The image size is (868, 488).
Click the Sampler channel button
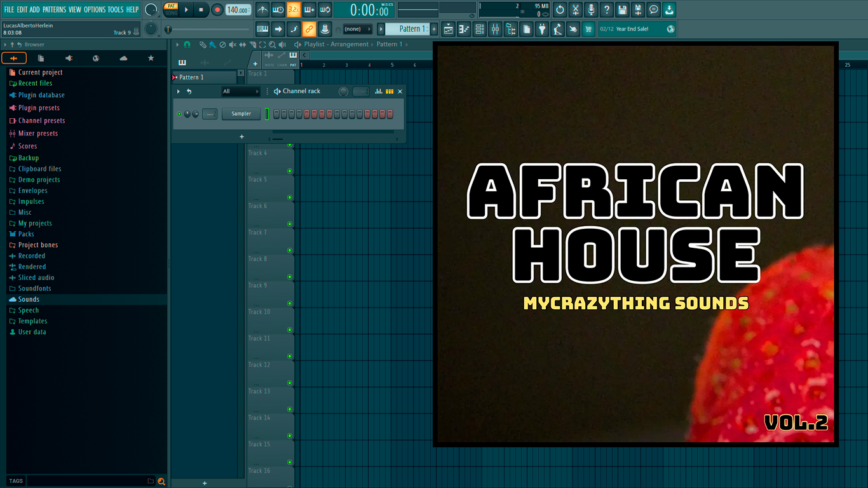click(241, 114)
